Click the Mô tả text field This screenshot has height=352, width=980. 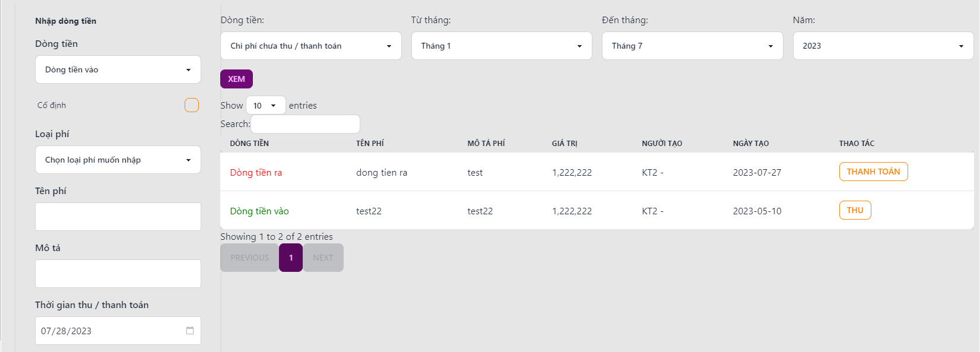pyautogui.click(x=118, y=274)
